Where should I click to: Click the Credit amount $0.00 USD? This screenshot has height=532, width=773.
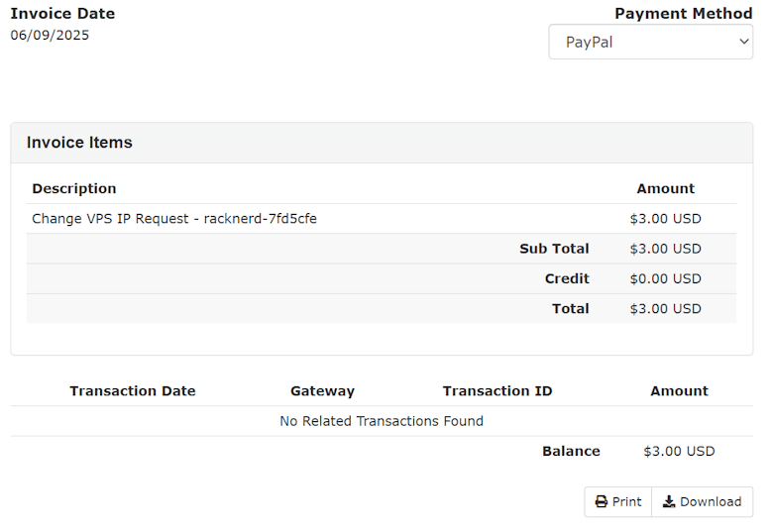click(x=666, y=278)
